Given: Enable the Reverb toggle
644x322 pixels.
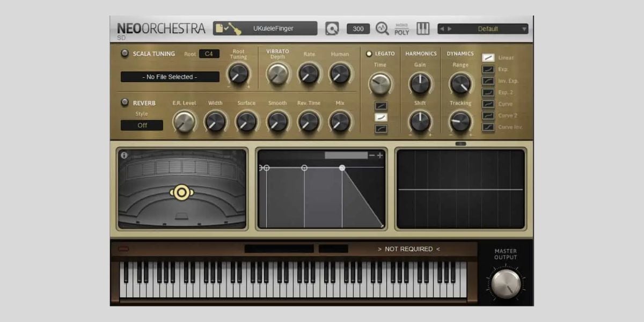Looking at the screenshot, I should click(x=125, y=103).
